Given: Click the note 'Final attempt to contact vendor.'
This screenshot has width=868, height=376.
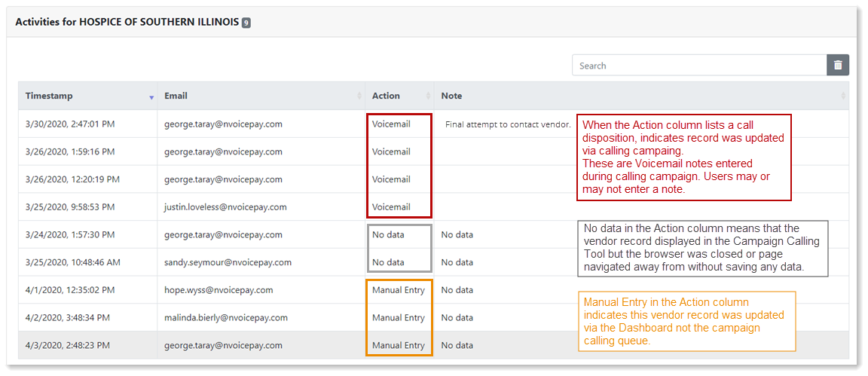Looking at the screenshot, I should click(508, 124).
